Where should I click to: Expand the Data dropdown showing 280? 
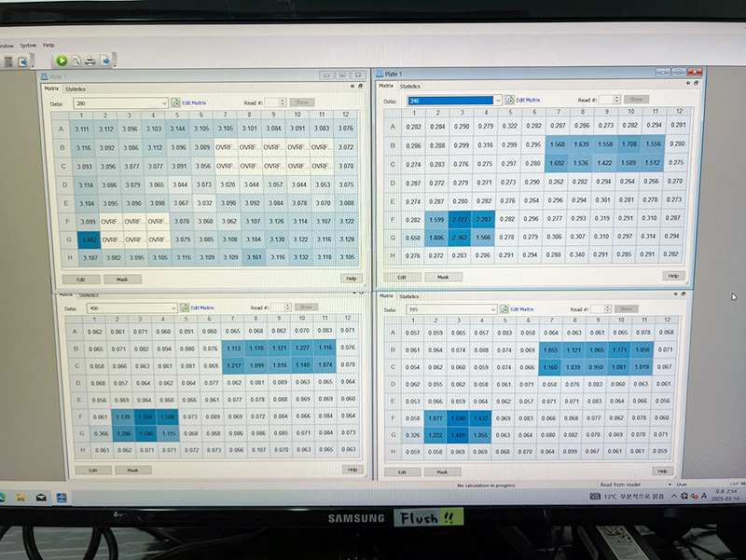[164, 102]
